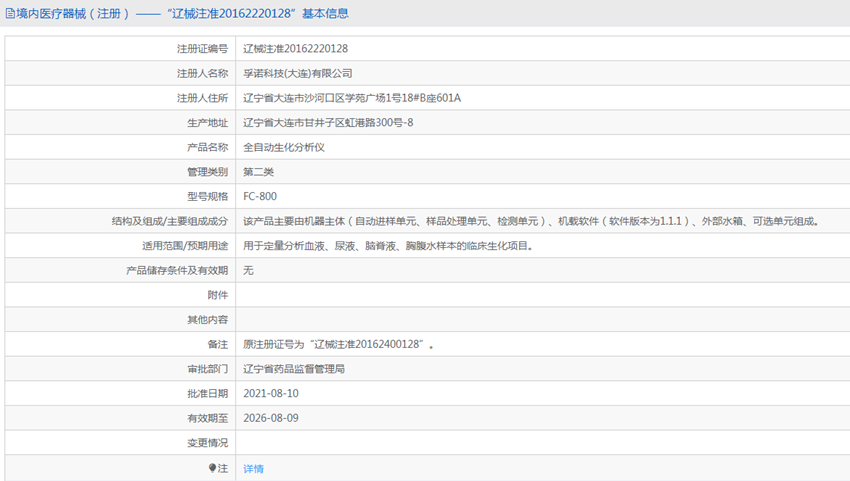Click the management category value 第二类

[258, 172]
